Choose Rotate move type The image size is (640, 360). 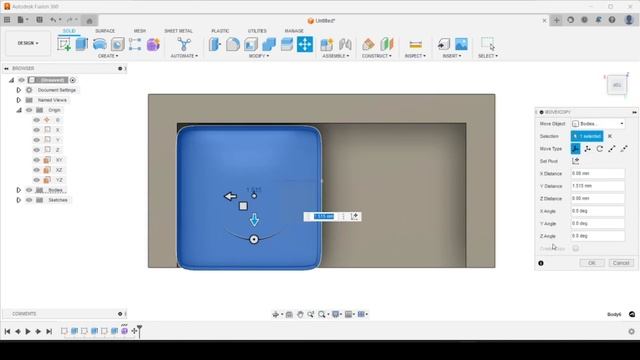tap(600, 149)
